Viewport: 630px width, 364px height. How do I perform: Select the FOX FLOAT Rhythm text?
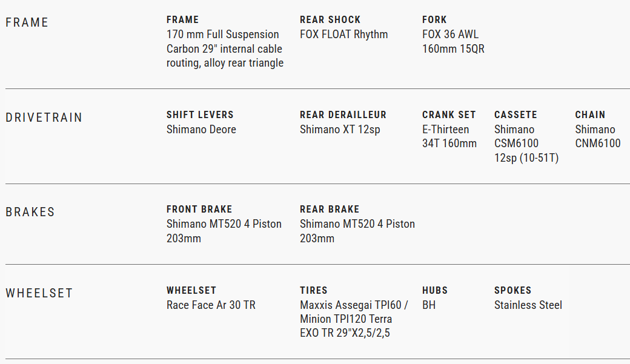coord(343,35)
